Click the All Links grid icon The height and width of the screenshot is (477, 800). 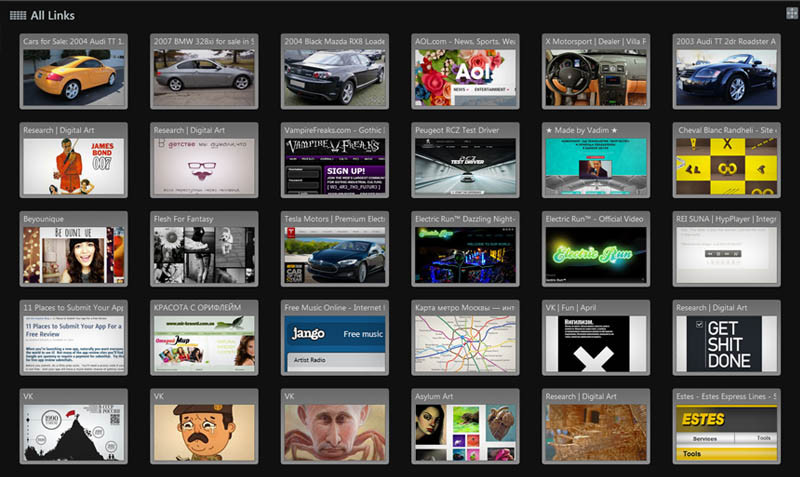pos(18,15)
